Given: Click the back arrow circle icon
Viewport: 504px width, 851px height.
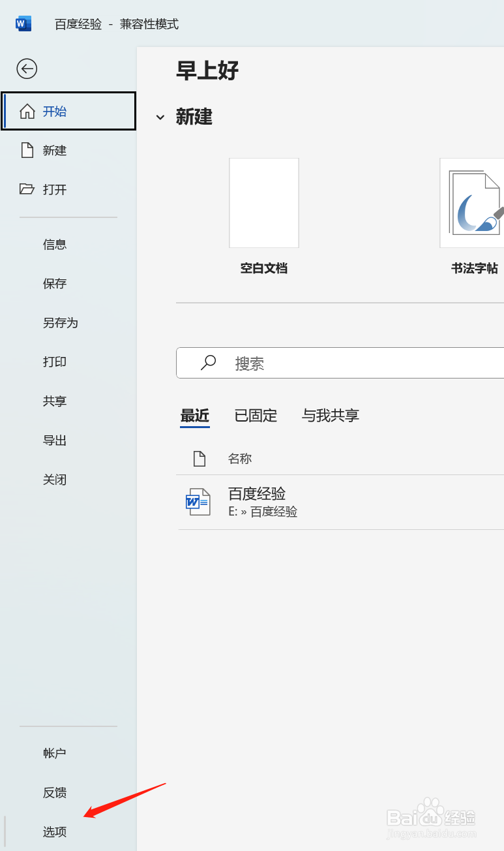Looking at the screenshot, I should click(27, 69).
